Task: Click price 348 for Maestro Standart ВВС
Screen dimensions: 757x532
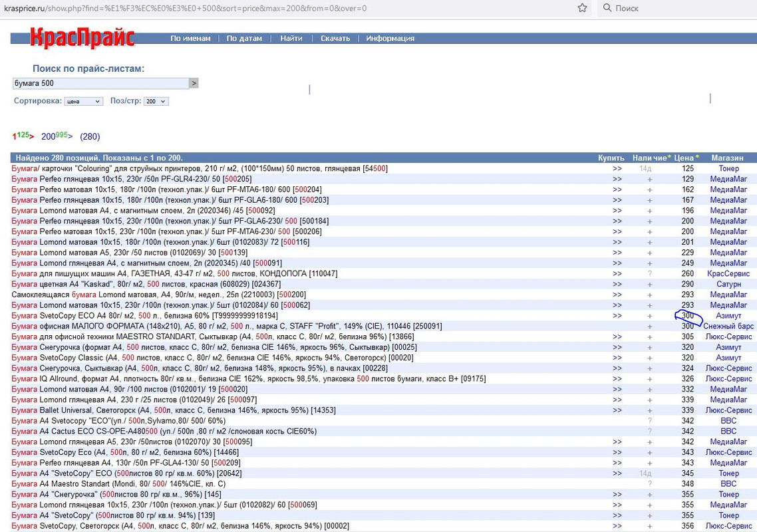Action: 687,483
